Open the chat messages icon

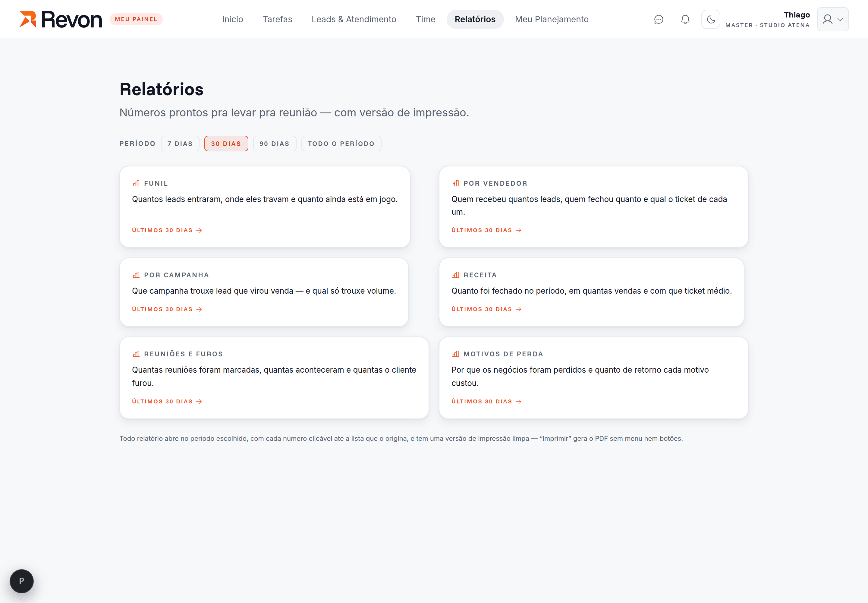pyautogui.click(x=658, y=19)
